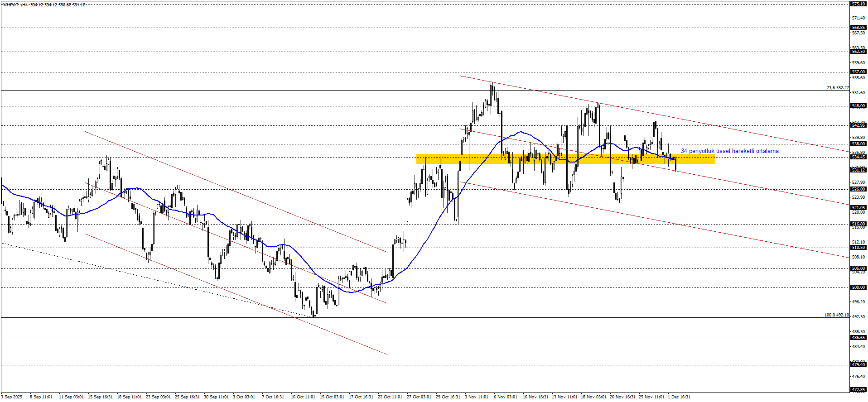This screenshot has height=402, width=868.
Task: Click the 100.0 492.10 Fibonacci level label
Action: click(x=836, y=315)
